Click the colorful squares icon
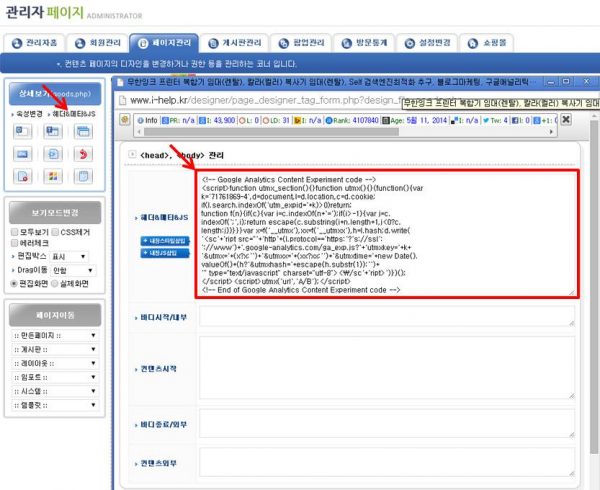The height and width of the screenshot is (490, 600). (x=53, y=176)
